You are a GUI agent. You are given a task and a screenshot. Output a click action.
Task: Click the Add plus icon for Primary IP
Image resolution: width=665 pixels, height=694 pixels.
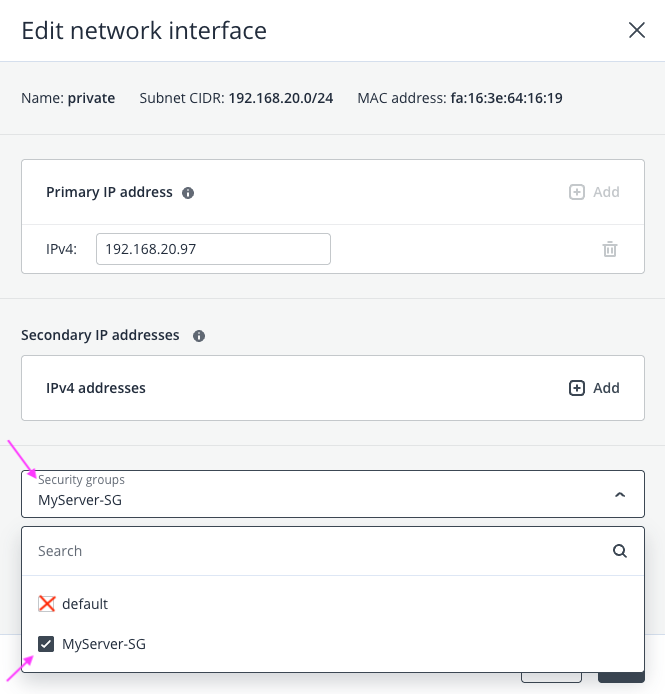tap(577, 192)
